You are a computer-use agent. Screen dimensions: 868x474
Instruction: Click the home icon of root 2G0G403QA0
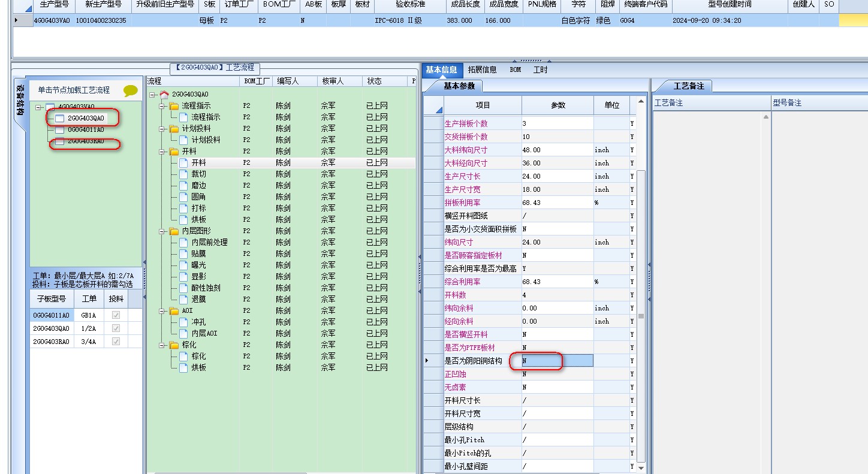164,95
